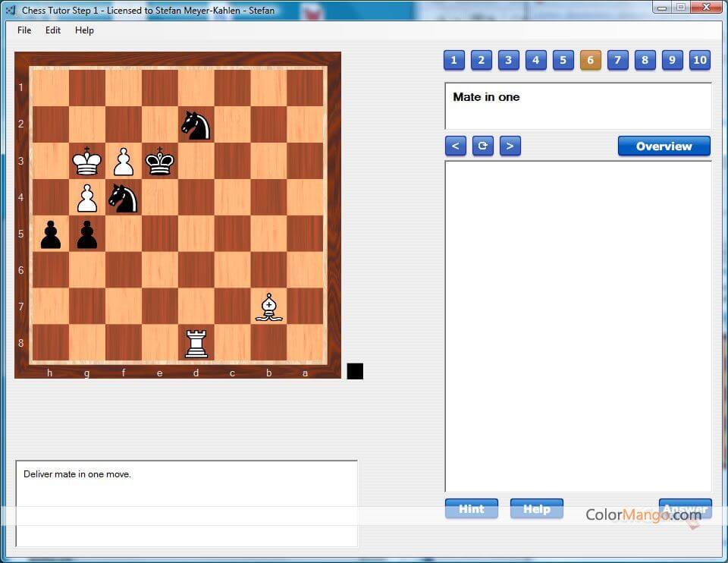Viewport: 728px width, 563px height.
Task: Click the 'Deliver mate in one move.' text
Action: [77, 474]
